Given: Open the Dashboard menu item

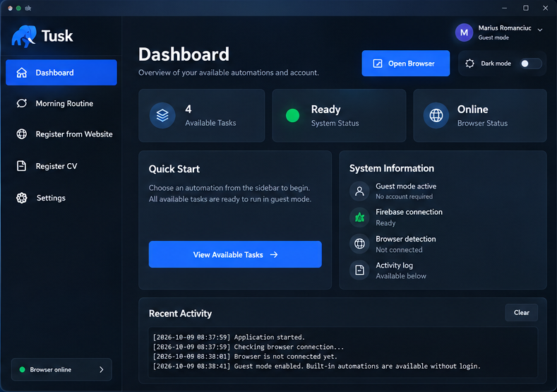Looking at the screenshot, I should [61, 73].
